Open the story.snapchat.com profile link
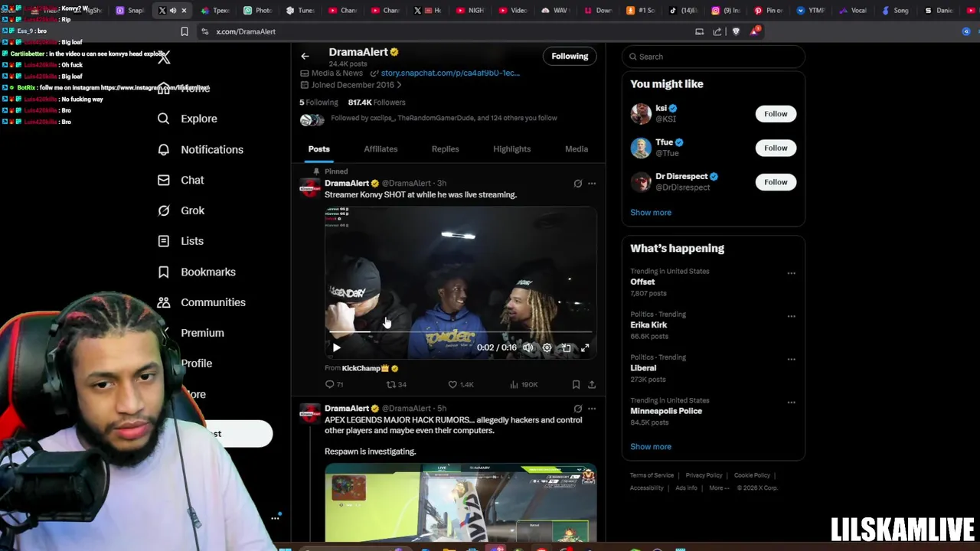980x551 pixels. pyautogui.click(x=450, y=73)
